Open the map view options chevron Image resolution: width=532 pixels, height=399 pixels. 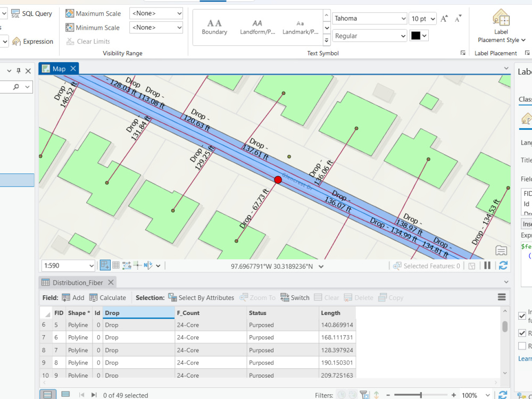pyautogui.click(x=506, y=68)
